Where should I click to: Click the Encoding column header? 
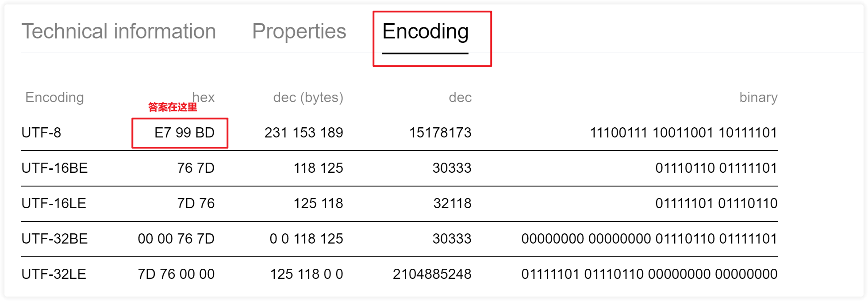[x=54, y=97]
